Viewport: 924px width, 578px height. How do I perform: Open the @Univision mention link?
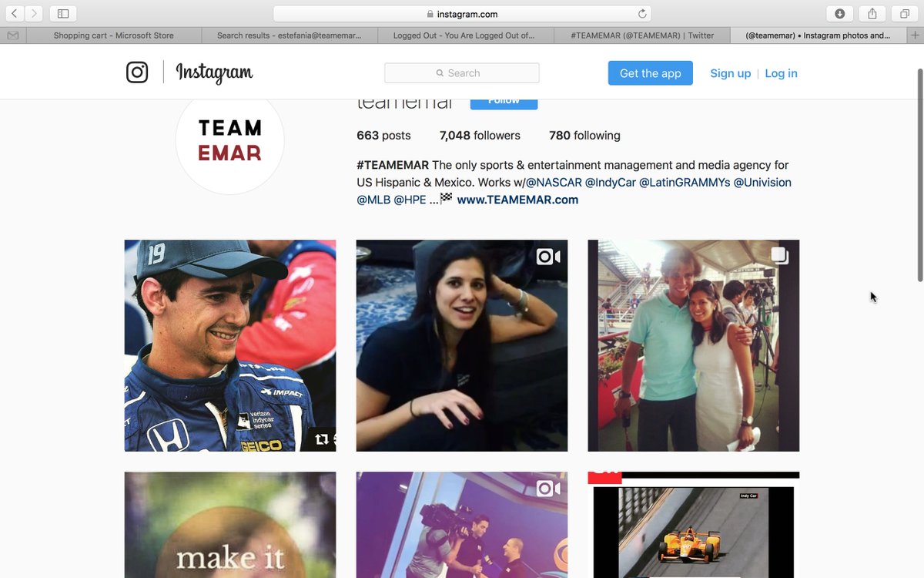pos(762,183)
